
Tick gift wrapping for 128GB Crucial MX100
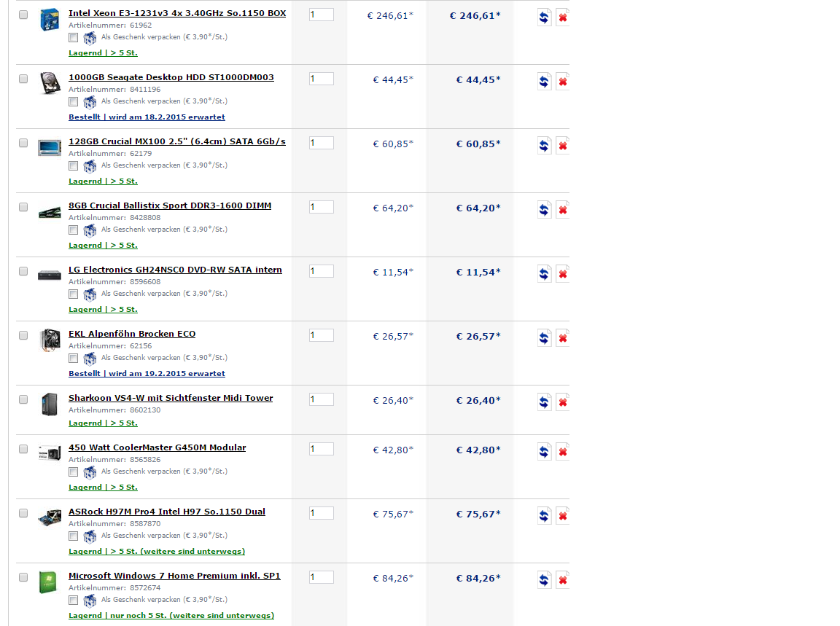[x=74, y=166]
